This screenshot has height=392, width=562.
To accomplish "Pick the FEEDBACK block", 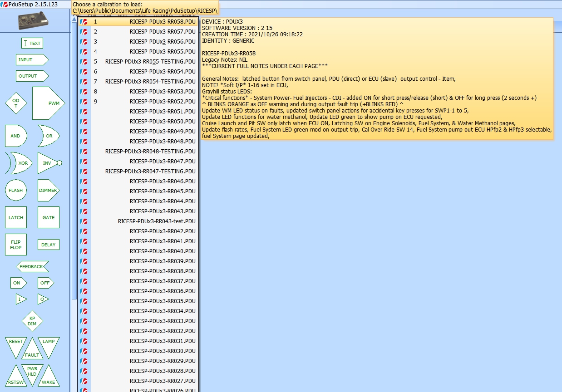I will 32,267.
